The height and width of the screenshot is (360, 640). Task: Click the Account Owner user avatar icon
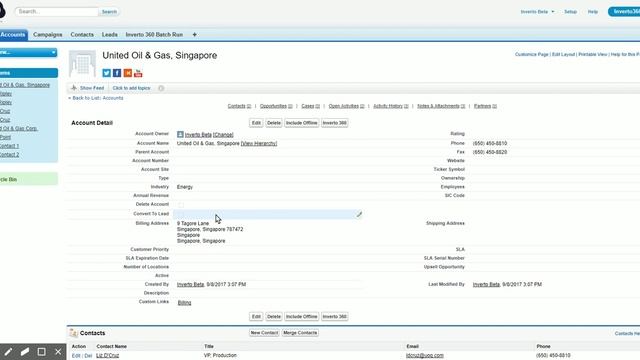(x=180, y=134)
